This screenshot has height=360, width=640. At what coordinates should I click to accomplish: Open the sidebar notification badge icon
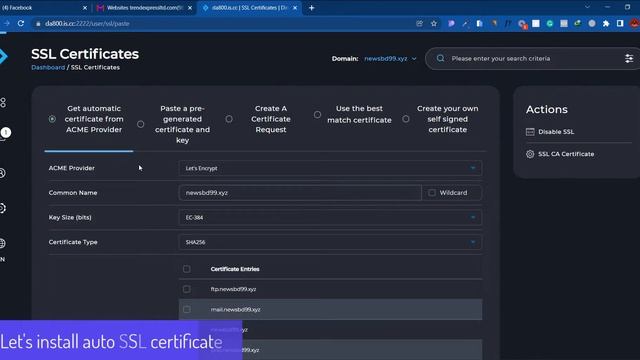pyautogui.click(x=5, y=133)
